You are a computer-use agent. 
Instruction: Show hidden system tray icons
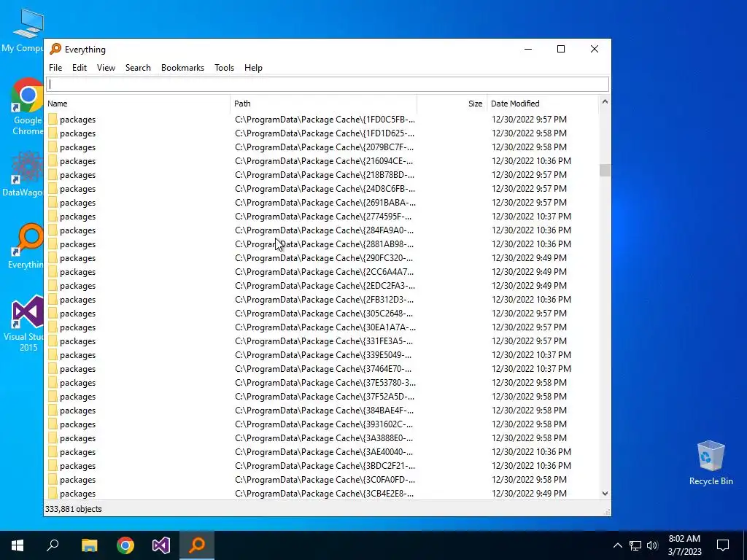(617, 545)
